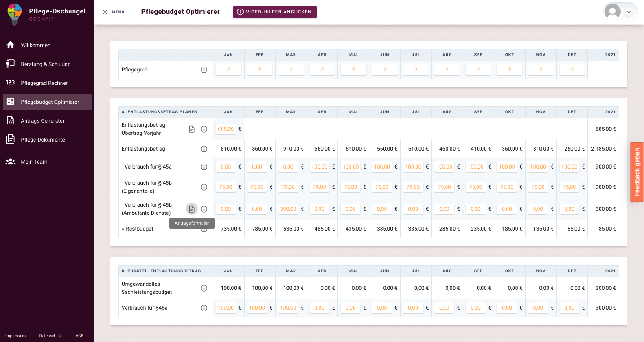Open document icon for Entlastungsbetrag-Übertrag Vorjahr

click(192, 129)
